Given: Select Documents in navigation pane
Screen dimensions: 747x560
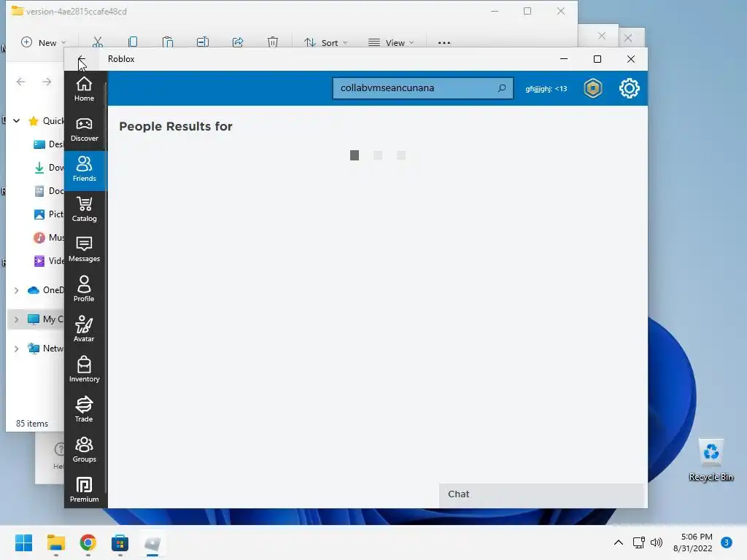Looking at the screenshot, I should [x=48, y=190].
